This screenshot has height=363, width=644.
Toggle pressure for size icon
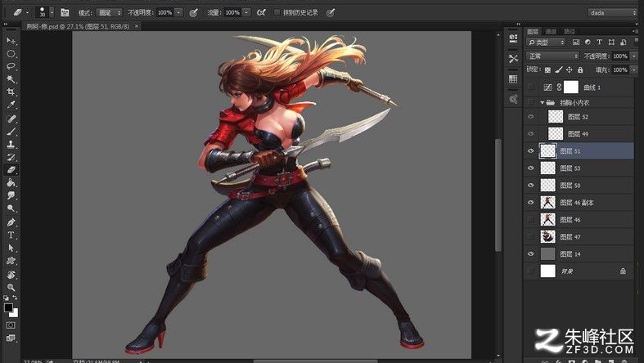tap(331, 13)
